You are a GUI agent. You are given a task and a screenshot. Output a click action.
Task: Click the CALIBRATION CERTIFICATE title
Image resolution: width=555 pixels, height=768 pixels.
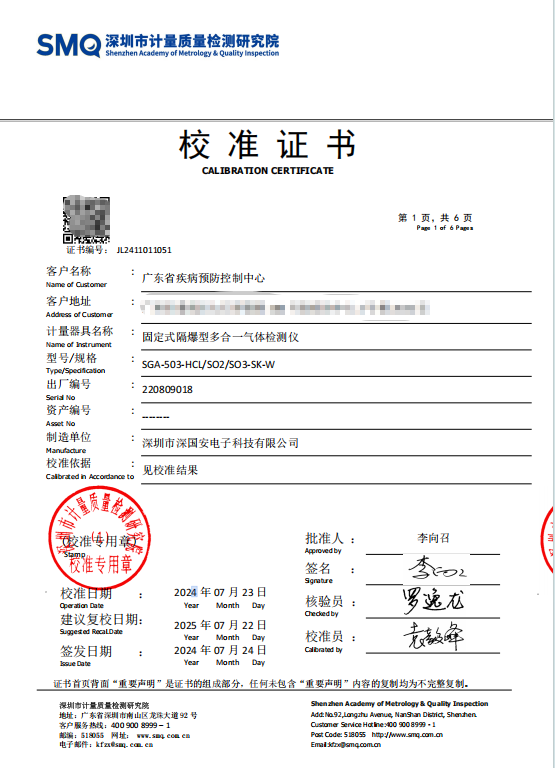tap(267, 171)
